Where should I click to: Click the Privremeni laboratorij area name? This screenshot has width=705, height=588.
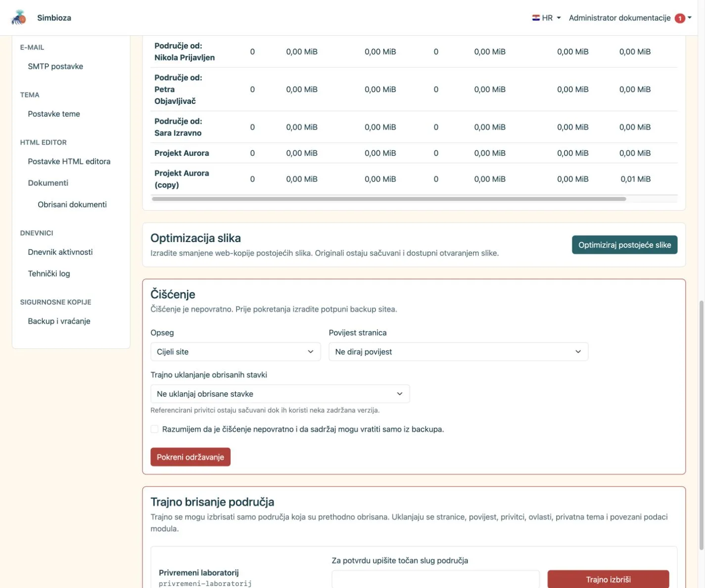pos(199,572)
